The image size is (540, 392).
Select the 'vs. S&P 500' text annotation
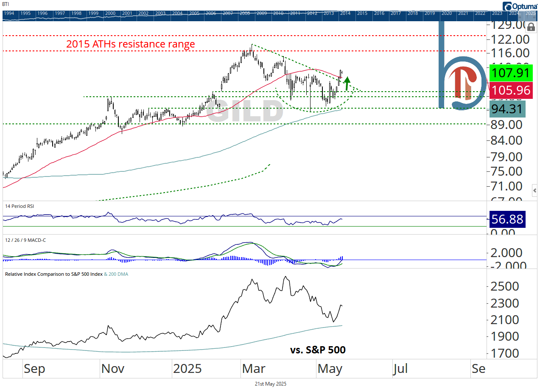(x=318, y=350)
